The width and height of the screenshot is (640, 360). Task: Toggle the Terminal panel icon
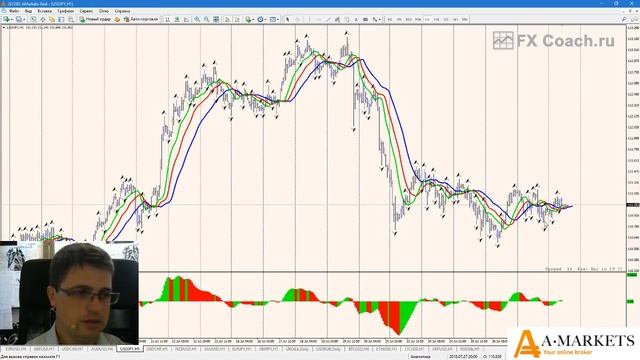(61, 19)
